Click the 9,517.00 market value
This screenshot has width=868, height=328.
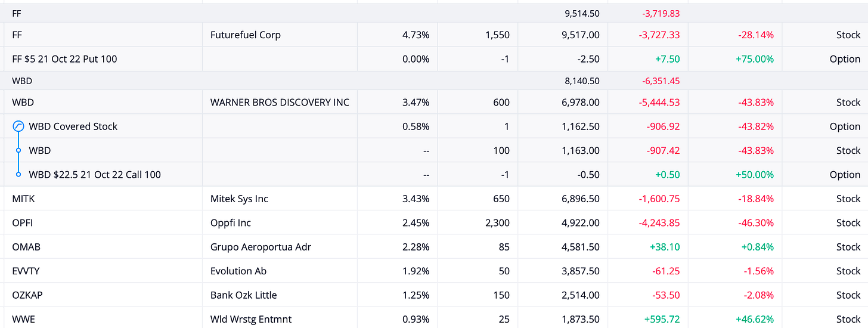[580, 35]
